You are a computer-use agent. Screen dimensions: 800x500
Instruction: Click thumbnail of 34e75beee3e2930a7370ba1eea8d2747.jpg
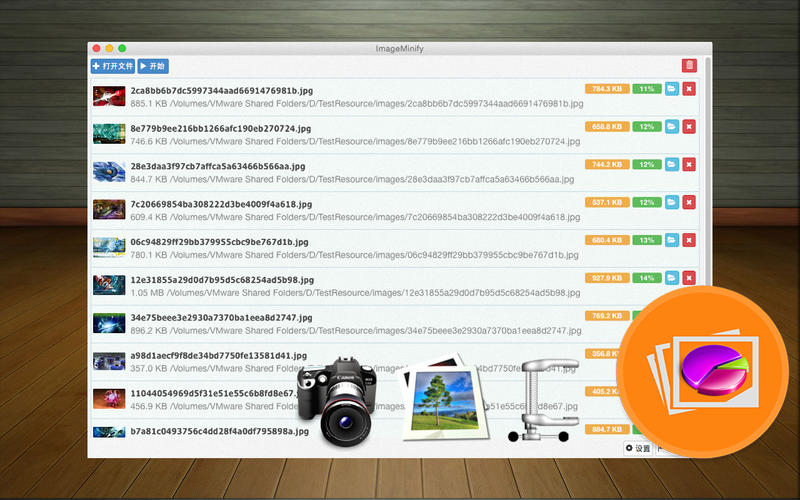(109, 323)
